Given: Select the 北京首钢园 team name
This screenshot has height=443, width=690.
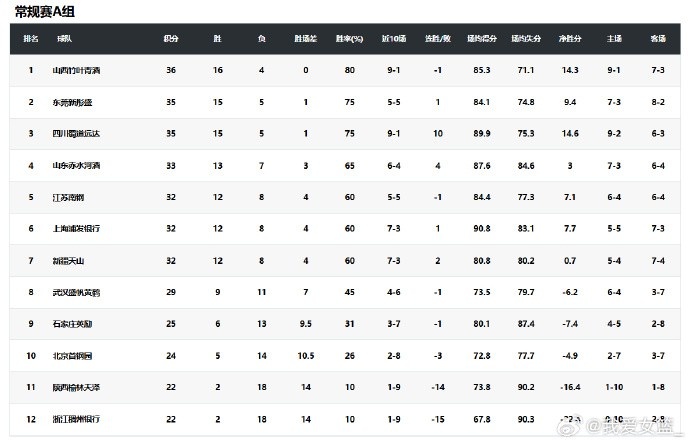Looking at the screenshot, I should tap(76, 355).
